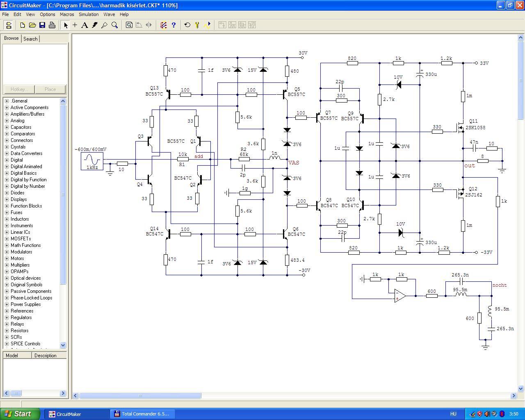Open the View menu
This screenshot has height=420, width=525.
pos(30,14)
